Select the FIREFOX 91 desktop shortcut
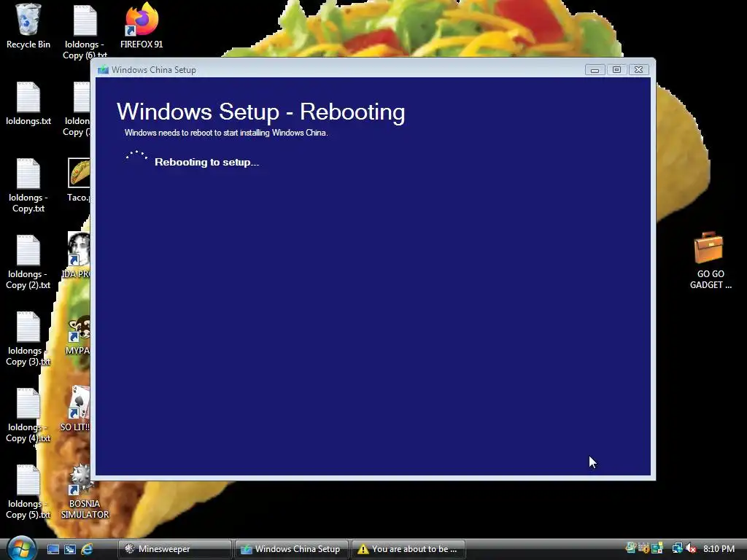747x560 pixels. click(142, 26)
